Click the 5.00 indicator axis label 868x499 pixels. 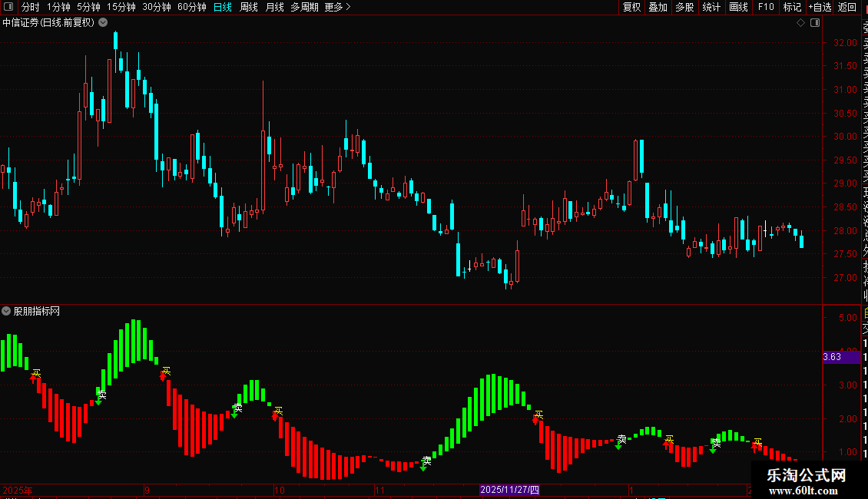click(x=848, y=318)
